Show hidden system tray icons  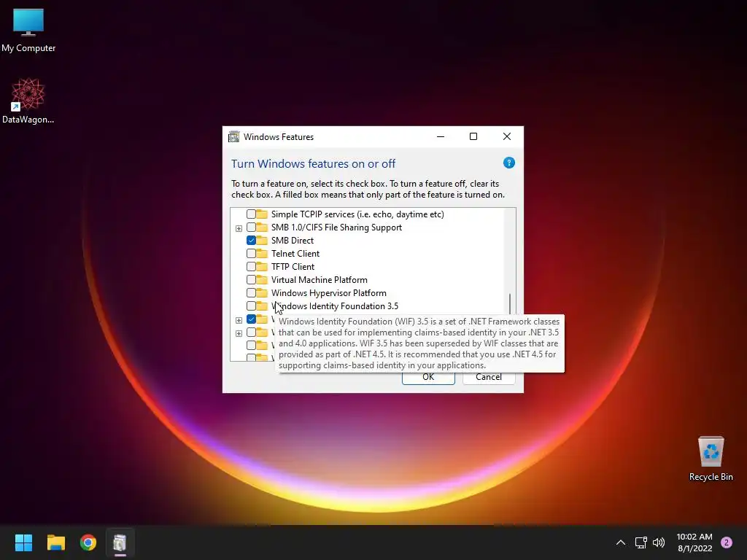[x=621, y=542]
